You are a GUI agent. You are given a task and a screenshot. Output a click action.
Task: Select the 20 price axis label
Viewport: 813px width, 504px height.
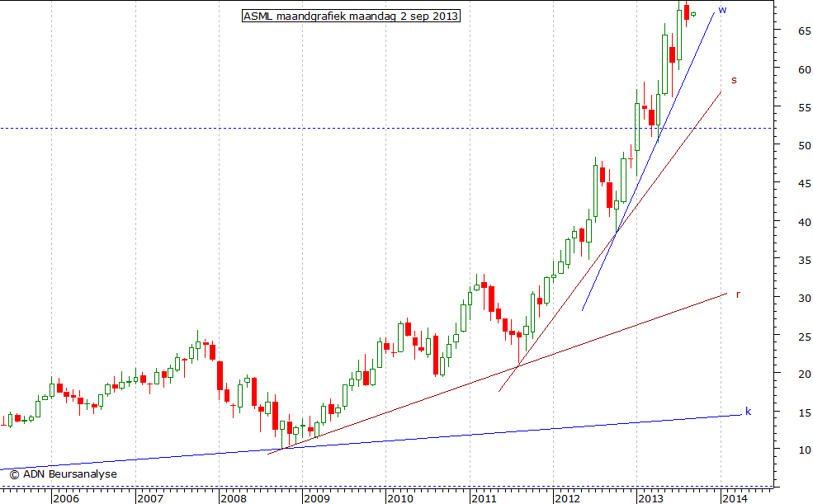tap(804, 374)
